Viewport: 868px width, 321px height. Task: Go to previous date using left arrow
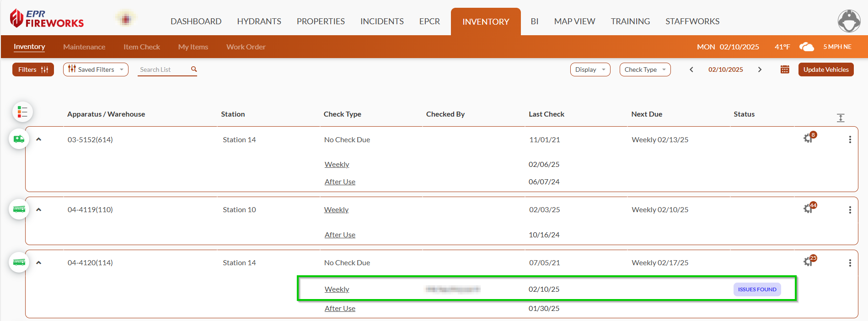691,70
